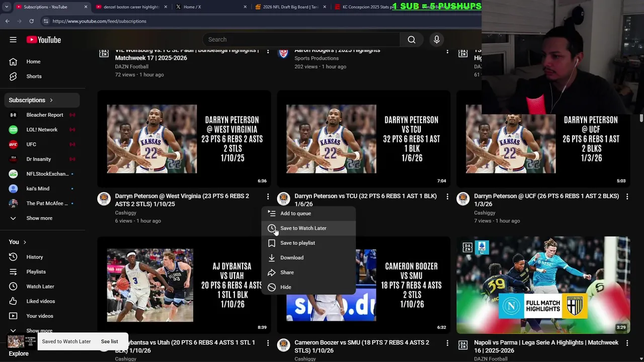Image resolution: width=644 pixels, height=362 pixels.
Task: Switch to KC Concepcion 2025 Stats tab
Action: (x=367, y=7)
